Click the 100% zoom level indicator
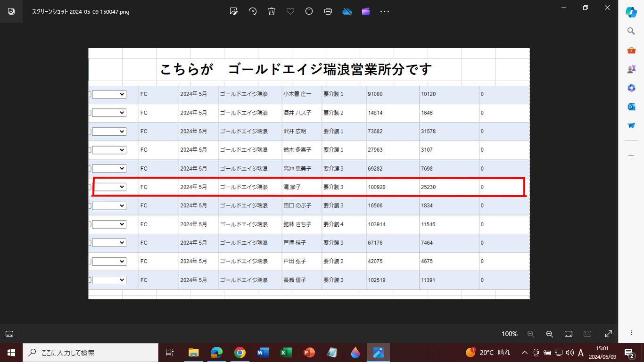 coord(509,334)
